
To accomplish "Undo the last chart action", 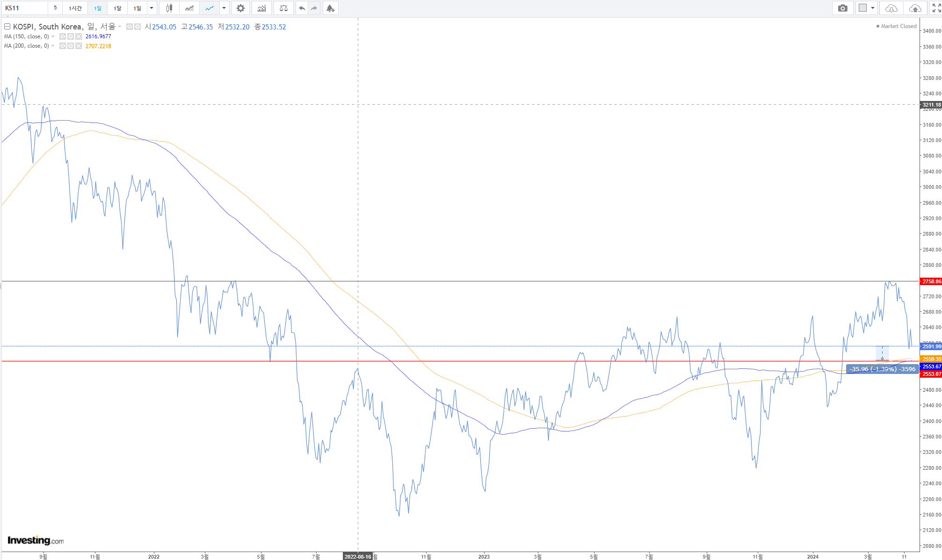I will coord(302,8).
